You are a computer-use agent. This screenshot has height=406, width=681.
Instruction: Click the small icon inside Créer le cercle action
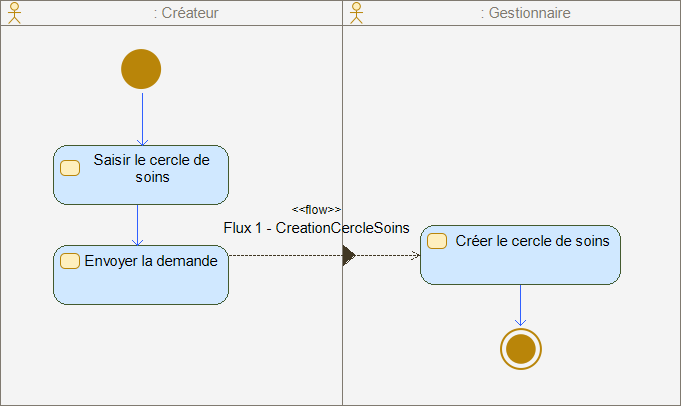[437, 242]
